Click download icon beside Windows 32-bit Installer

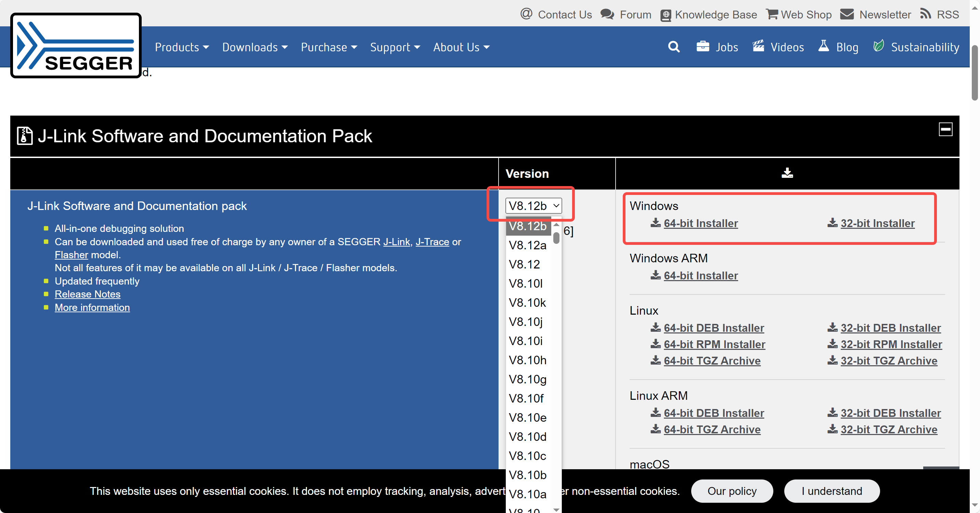[x=833, y=223]
